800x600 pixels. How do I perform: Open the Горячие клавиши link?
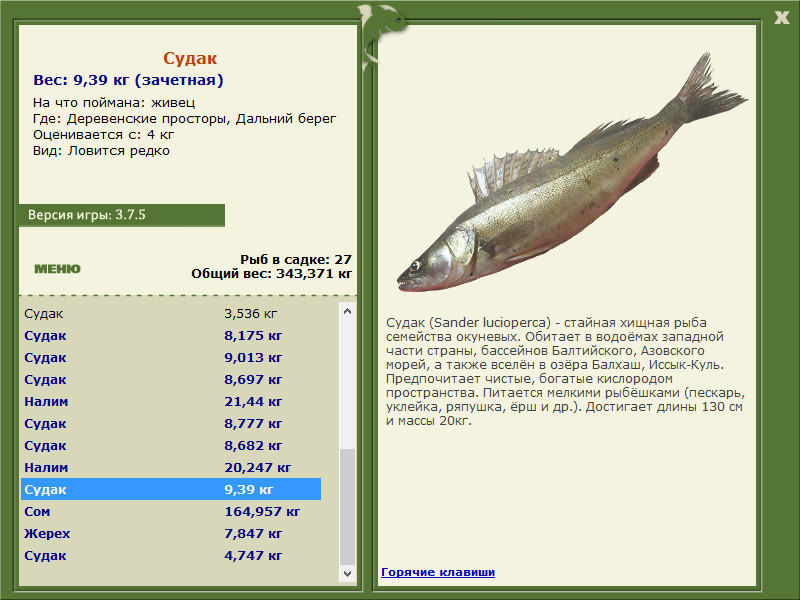click(438, 572)
